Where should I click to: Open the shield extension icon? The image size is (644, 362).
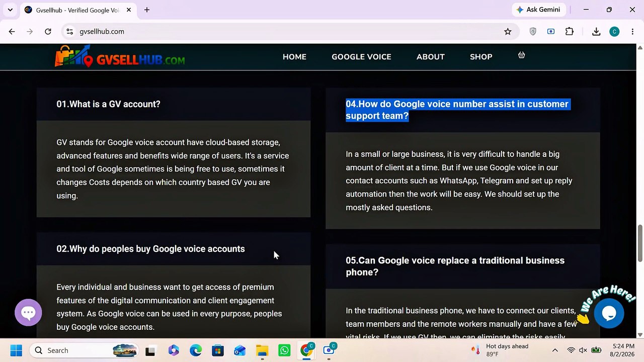pyautogui.click(x=533, y=31)
